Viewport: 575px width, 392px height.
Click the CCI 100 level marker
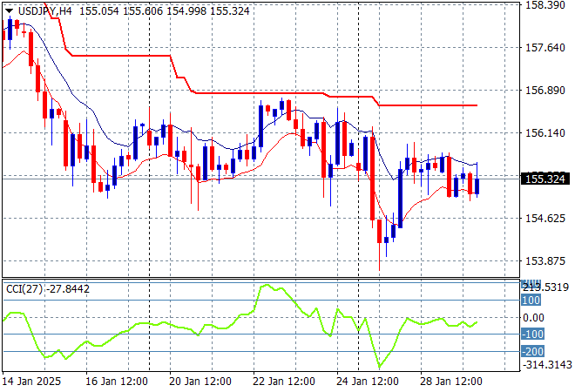tap(531, 300)
